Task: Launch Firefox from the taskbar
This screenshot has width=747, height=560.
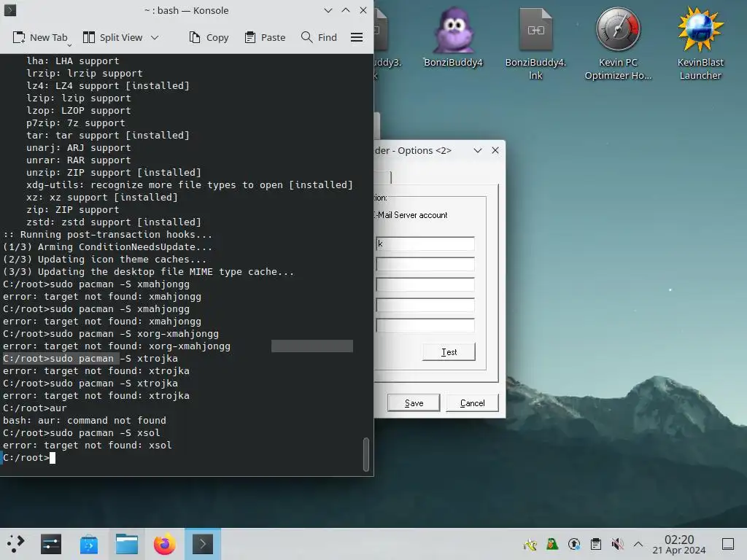Action: (x=164, y=544)
